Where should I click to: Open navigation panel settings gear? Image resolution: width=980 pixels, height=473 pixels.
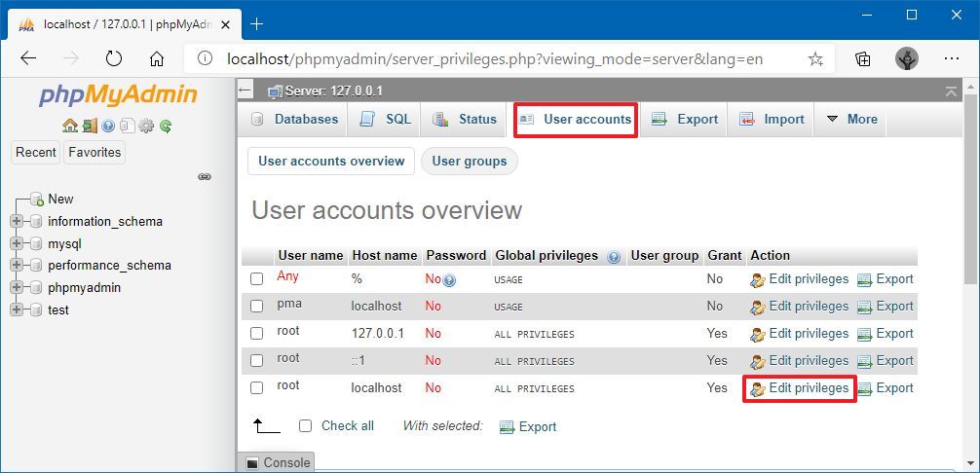[146, 127]
